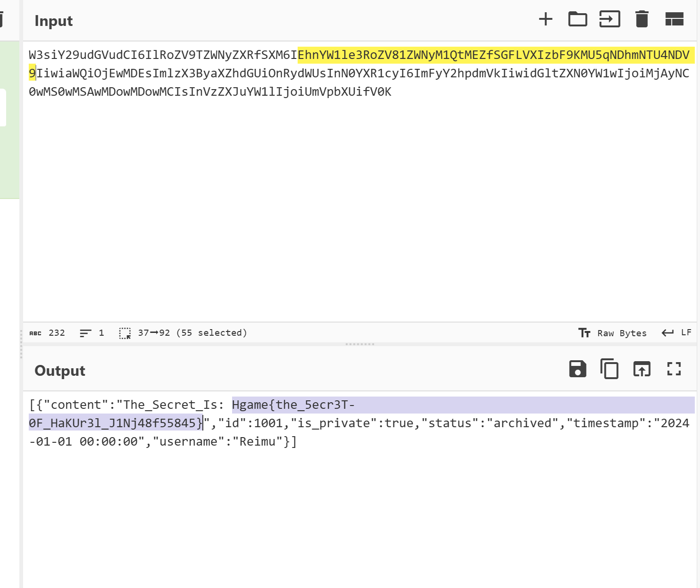
Task: Click the 37→92 selection range indicator
Action: coord(183,333)
